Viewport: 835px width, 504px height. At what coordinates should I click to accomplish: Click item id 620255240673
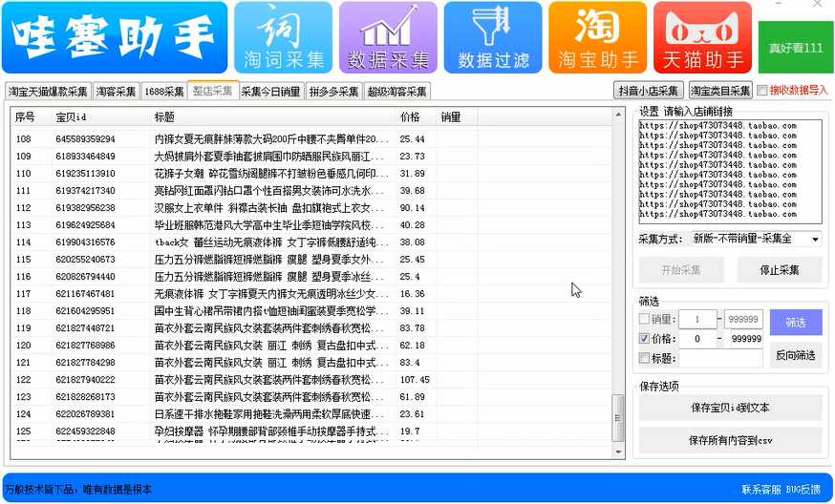pyautogui.click(x=85, y=260)
